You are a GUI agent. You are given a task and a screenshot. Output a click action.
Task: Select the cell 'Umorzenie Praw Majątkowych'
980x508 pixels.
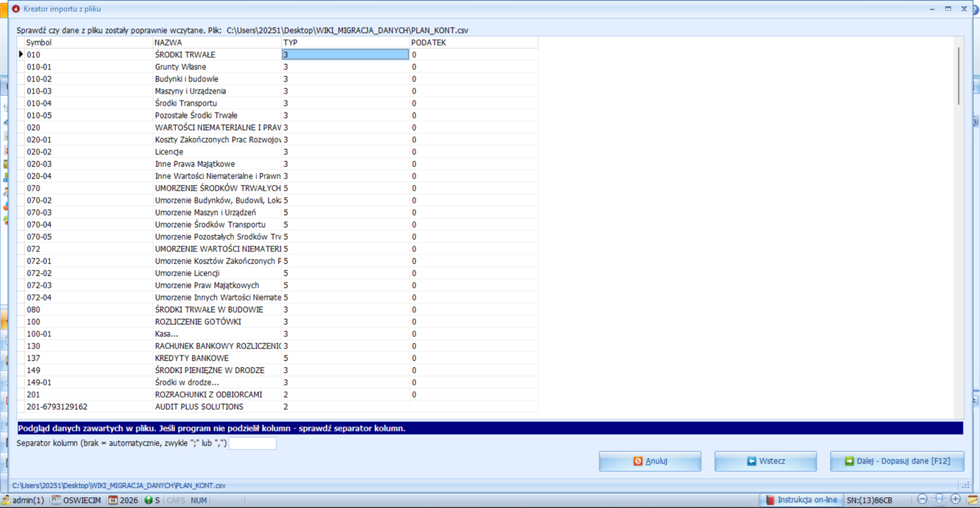217,285
